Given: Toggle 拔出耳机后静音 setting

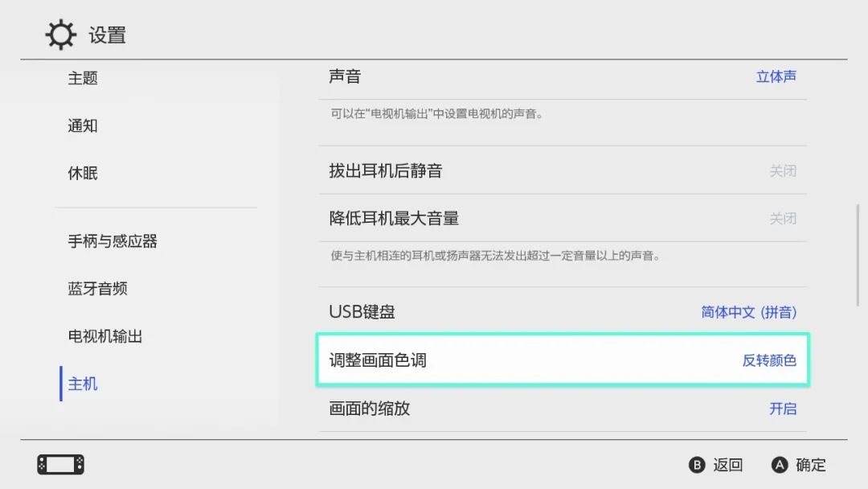Looking at the screenshot, I should (x=563, y=171).
